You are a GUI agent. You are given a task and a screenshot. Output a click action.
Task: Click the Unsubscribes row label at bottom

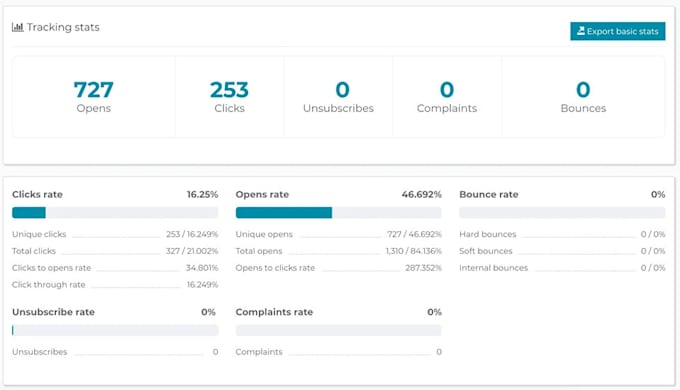[x=40, y=352]
